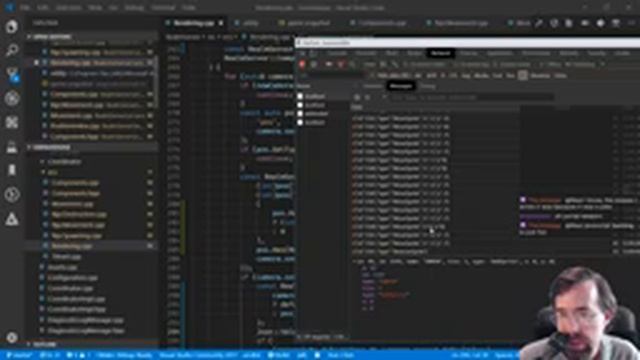Click the clear network log icon in DevTools
This screenshot has height=360, width=640.
click(x=314, y=64)
